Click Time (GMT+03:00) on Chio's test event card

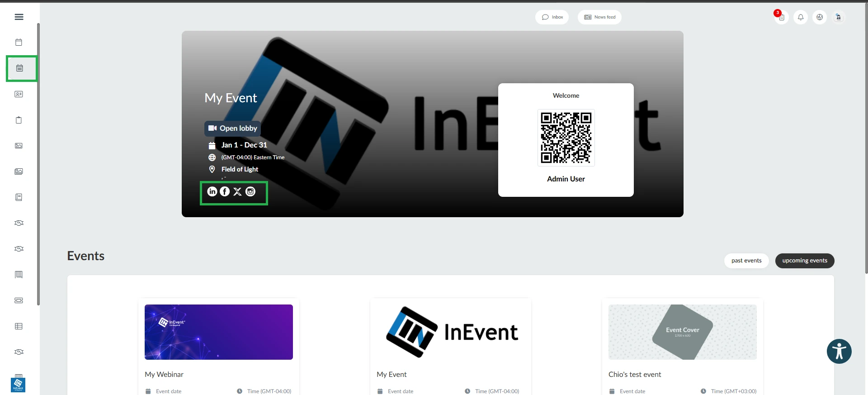(734, 391)
